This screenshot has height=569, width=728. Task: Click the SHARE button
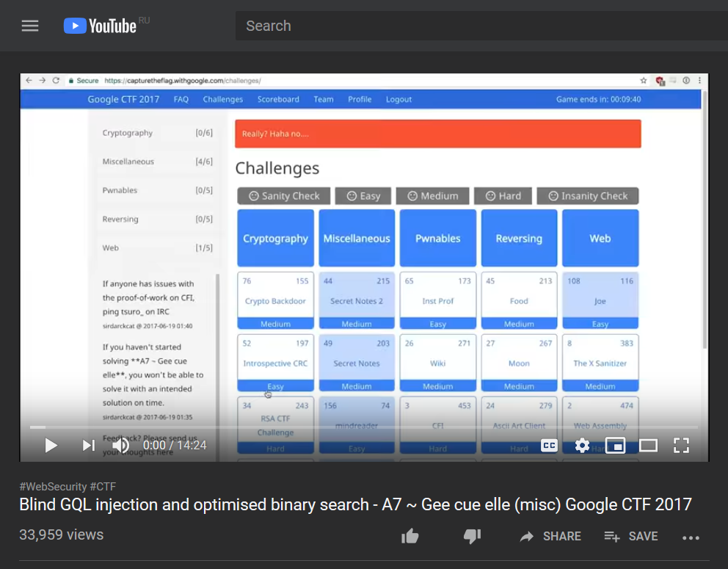550,537
